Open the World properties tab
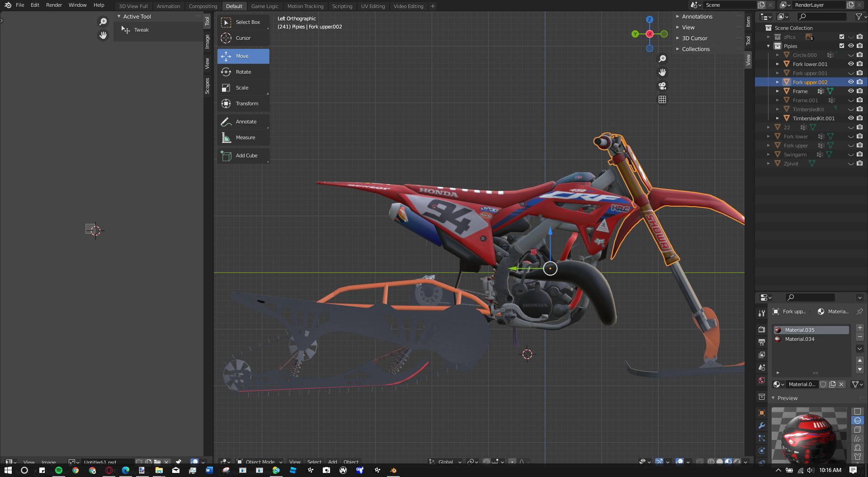 [762, 380]
